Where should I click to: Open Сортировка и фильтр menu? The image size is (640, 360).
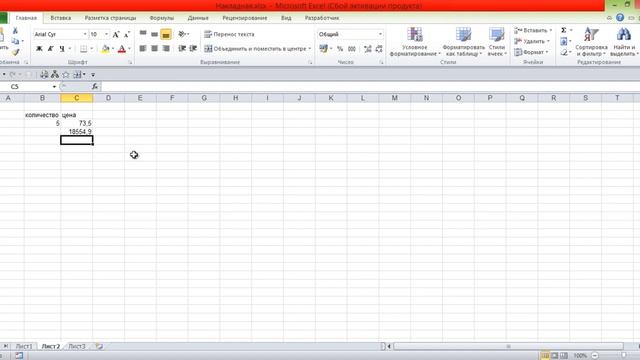click(591, 42)
